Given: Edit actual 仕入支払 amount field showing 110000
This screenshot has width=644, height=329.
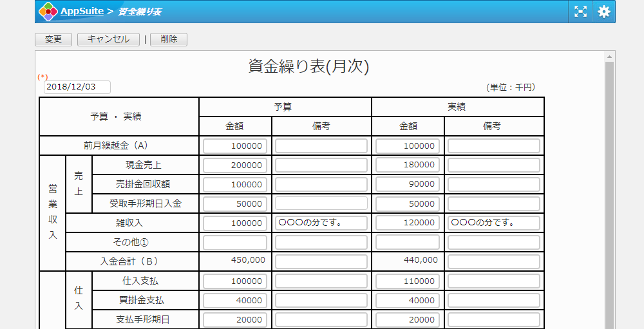Looking at the screenshot, I should [x=408, y=281].
